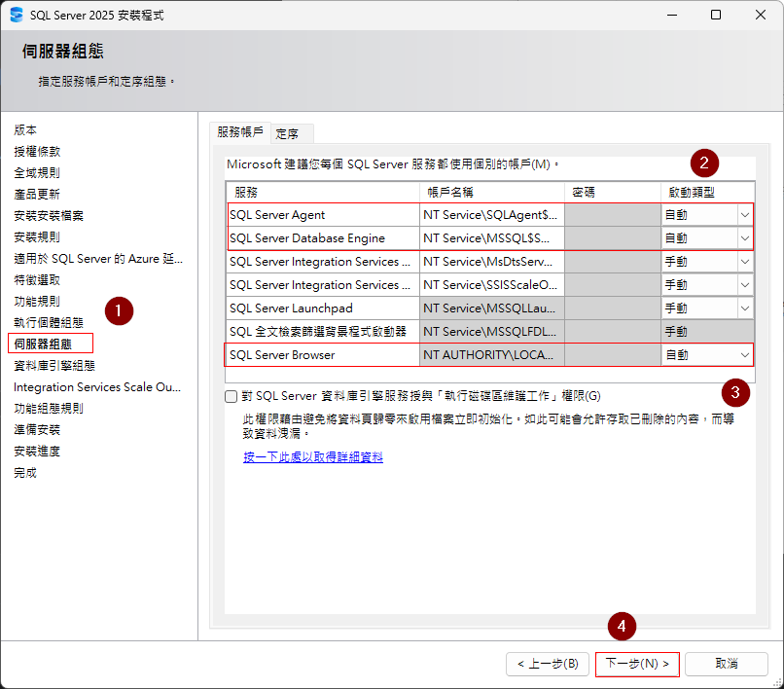Select the 功能規則 step in sidebar
784x689 pixels.
pos(37,302)
